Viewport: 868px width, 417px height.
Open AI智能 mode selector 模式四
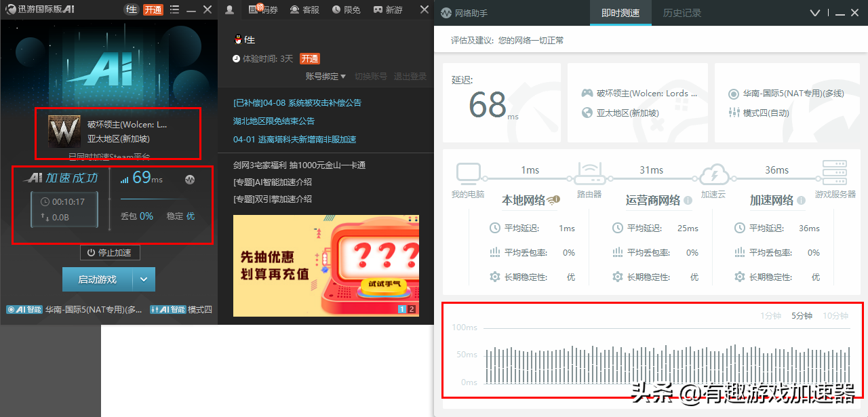pyautogui.click(x=181, y=310)
